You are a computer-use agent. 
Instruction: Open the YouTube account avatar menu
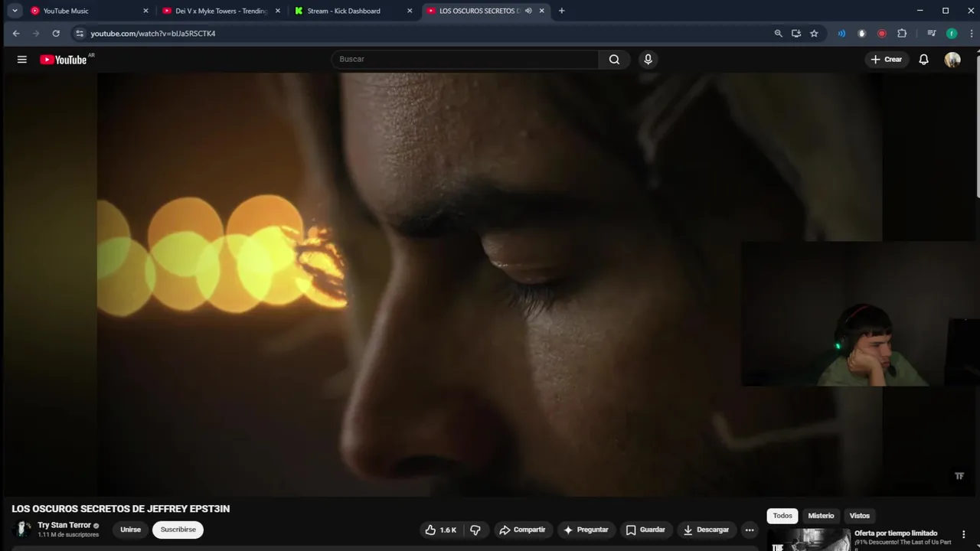pos(952,60)
